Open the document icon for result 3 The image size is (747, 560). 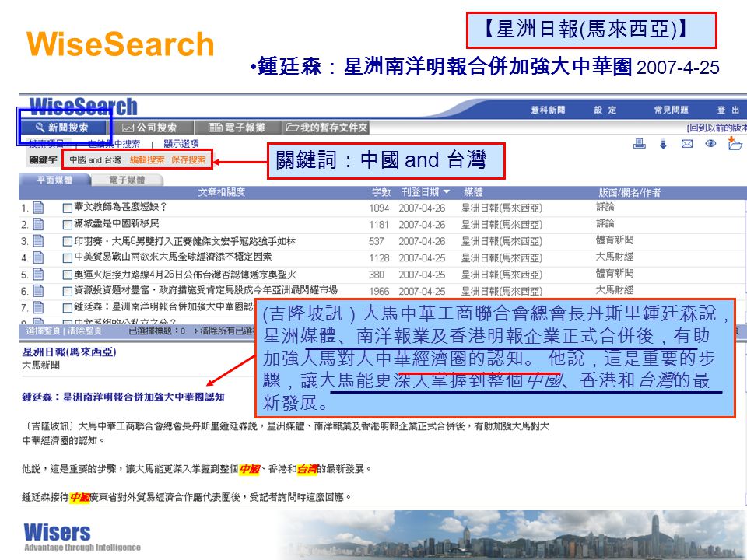(38, 241)
